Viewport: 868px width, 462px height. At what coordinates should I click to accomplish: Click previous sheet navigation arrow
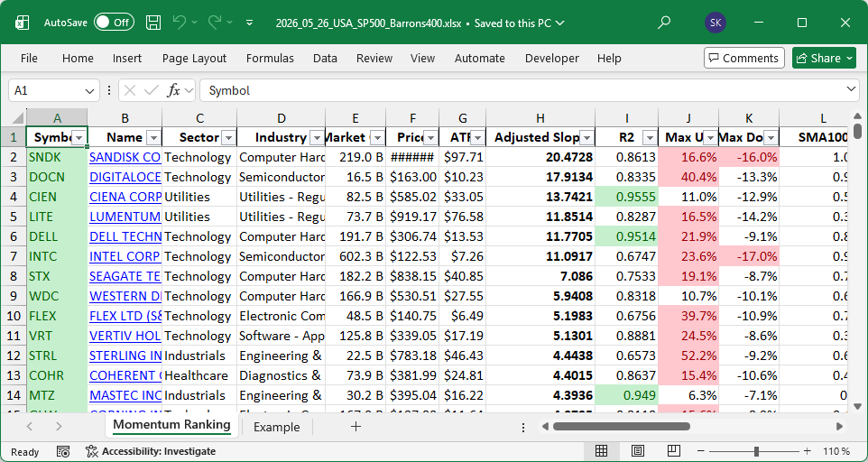(30, 427)
